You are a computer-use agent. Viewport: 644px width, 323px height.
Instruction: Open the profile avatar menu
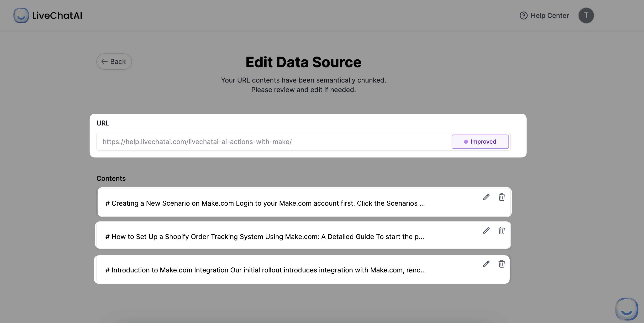pos(586,15)
